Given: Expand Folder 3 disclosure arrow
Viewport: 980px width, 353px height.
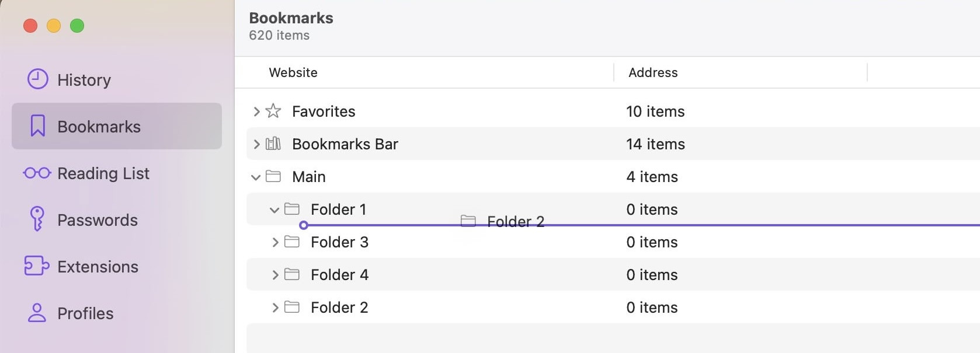Looking at the screenshot, I should pyautogui.click(x=274, y=242).
